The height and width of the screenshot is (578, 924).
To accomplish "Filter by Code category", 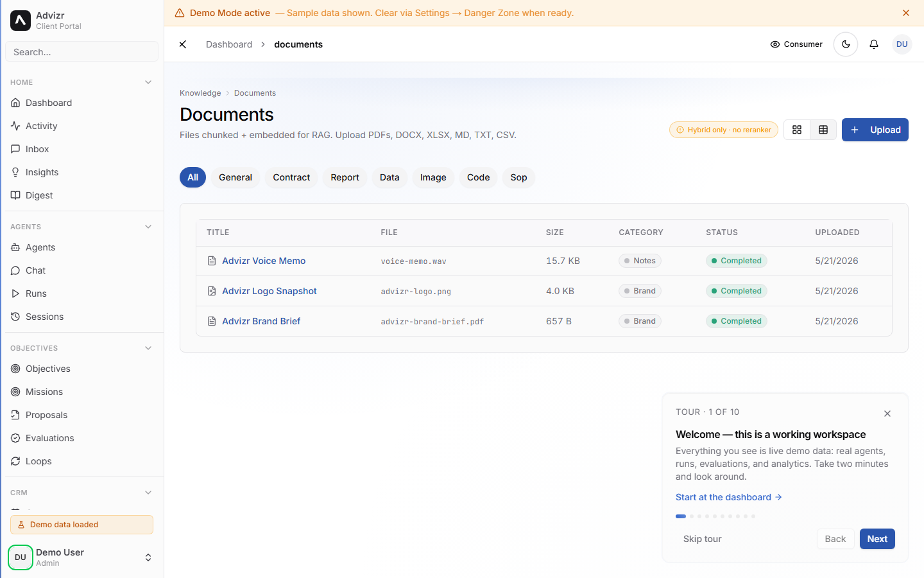I will click(478, 177).
